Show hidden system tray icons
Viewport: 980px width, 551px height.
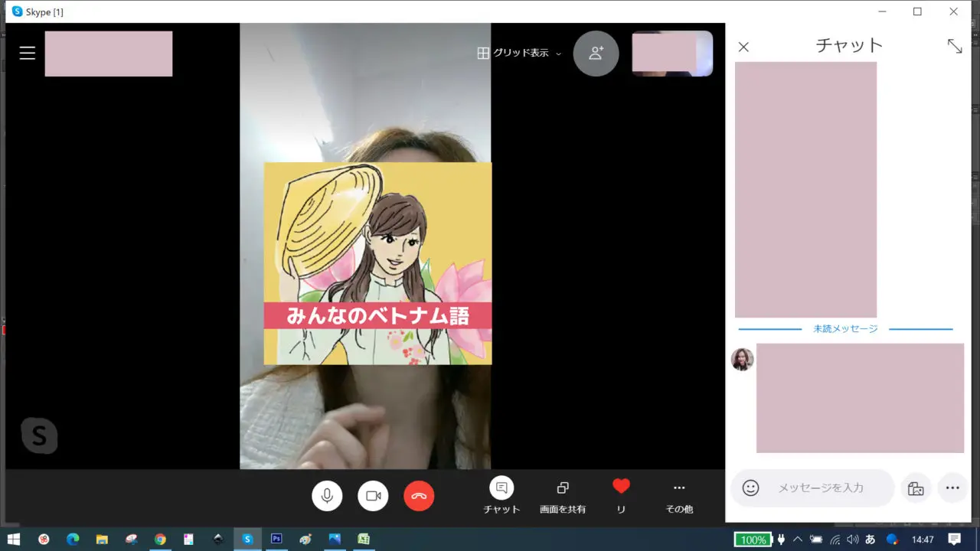[798, 540]
